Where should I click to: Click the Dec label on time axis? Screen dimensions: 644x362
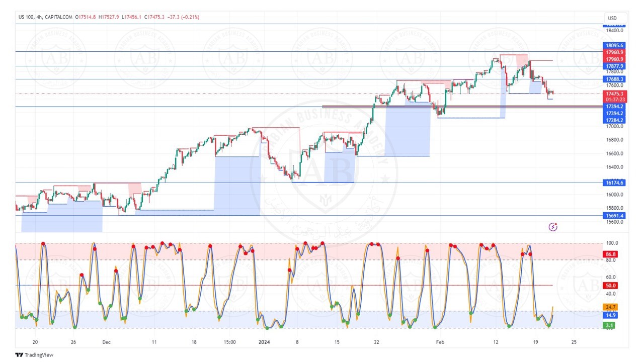coord(106,342)
